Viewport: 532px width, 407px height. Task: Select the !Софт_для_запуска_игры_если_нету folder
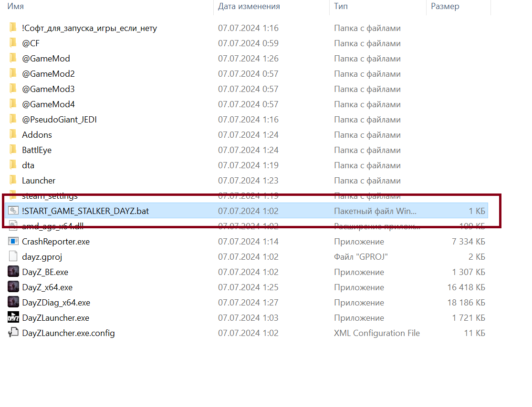(x=89, y=28)
